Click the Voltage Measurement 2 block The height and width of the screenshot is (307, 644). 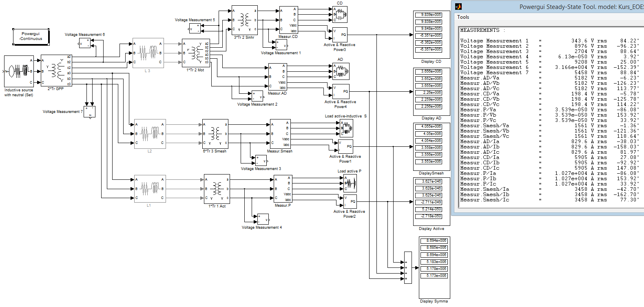point(257,95)
